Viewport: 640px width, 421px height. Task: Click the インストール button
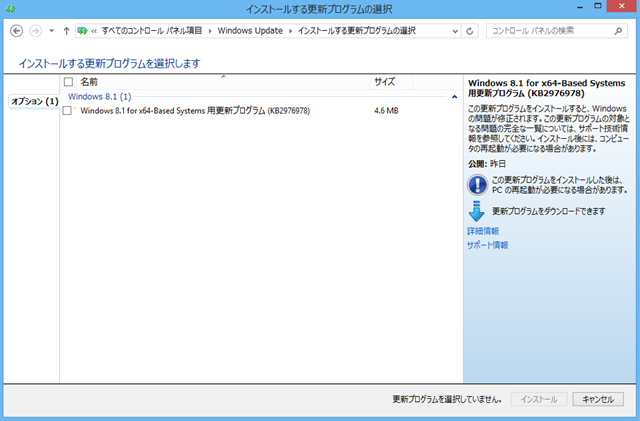click(539, 399)
